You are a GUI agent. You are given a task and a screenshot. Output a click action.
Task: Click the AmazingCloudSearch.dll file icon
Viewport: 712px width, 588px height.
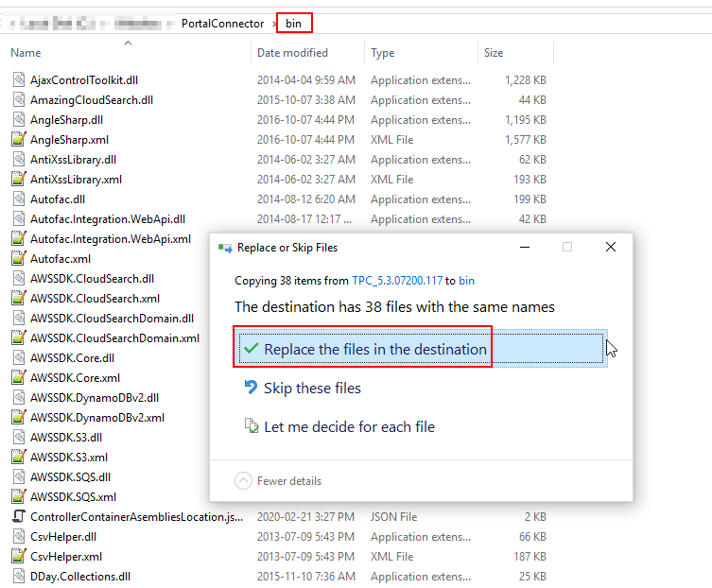pyautogui.click(x=19, y=100)
